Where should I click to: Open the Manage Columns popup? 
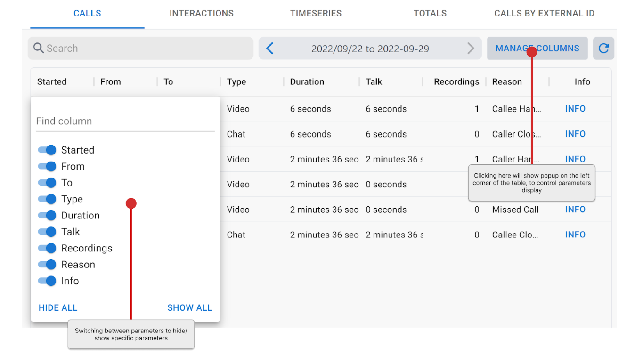537,49
